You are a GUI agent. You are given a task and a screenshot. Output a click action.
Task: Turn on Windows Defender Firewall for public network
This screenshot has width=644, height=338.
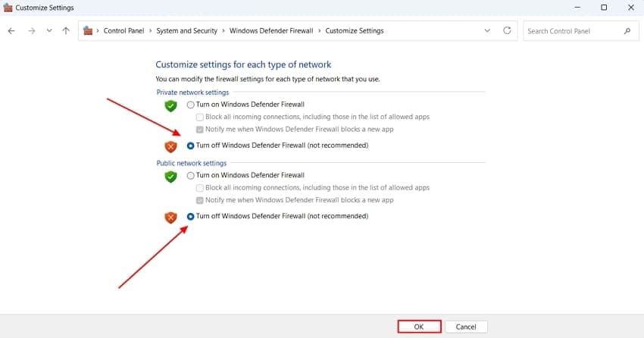190,175
